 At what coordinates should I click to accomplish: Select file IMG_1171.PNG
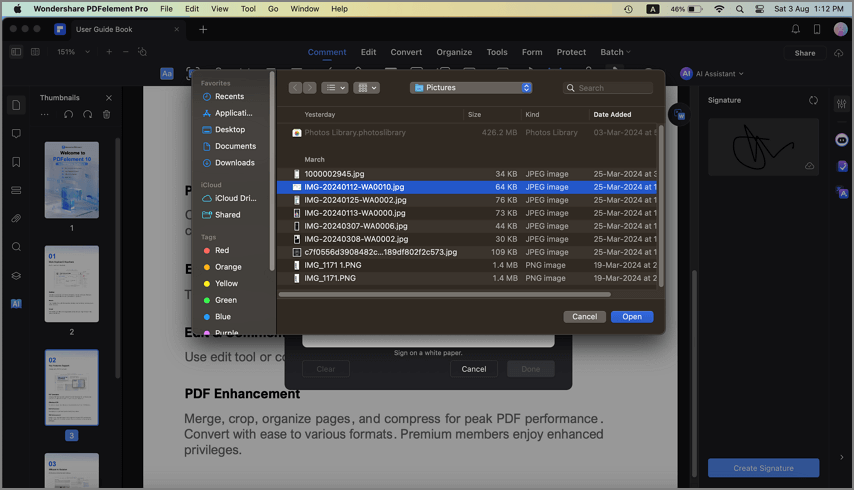click(467, 278)
